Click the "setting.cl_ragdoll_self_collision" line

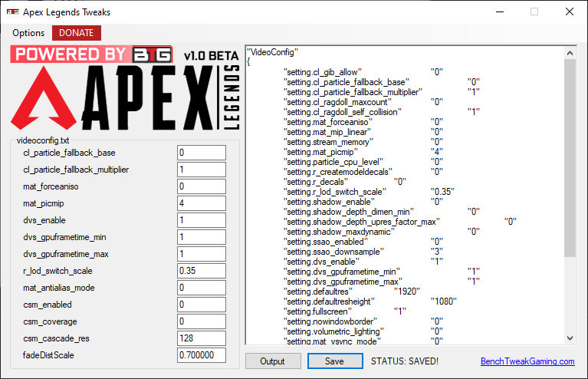382,112
